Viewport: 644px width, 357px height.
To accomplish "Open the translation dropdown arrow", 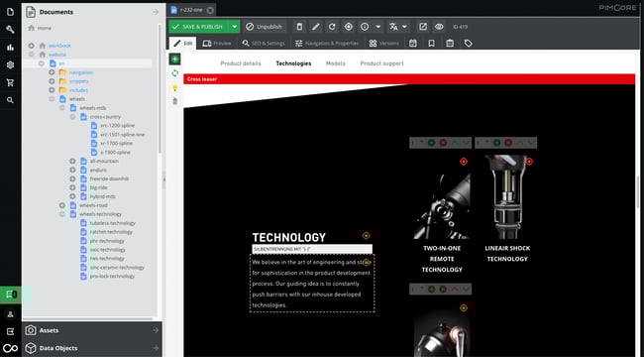I will coord(405,27).
